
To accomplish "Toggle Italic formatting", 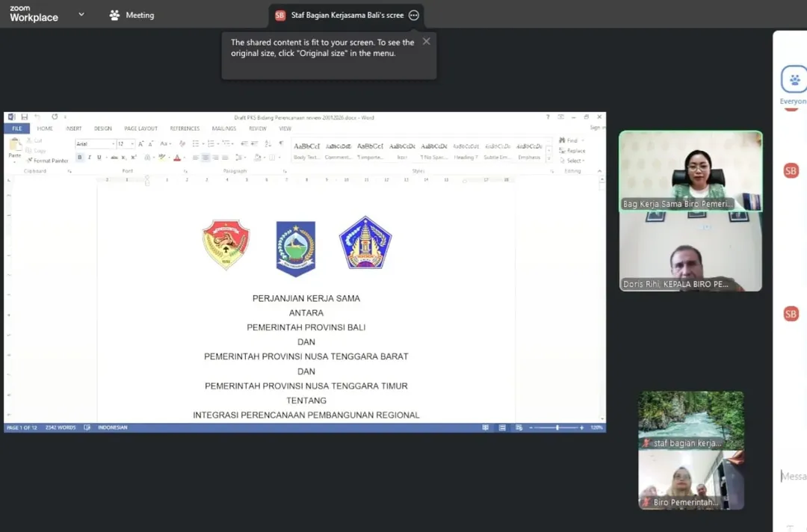I will (90, 158).
